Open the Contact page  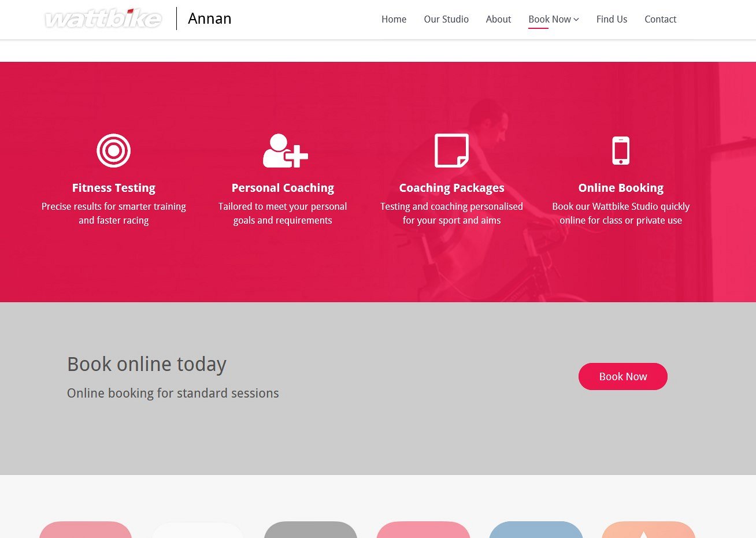click(x=660, y=19)
